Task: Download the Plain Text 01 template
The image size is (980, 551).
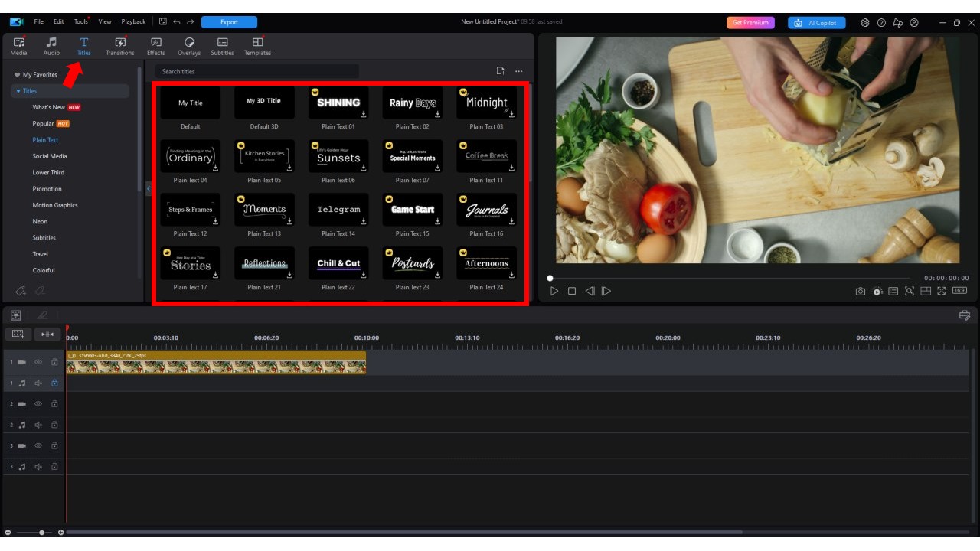Action: (x=364, y=114)
